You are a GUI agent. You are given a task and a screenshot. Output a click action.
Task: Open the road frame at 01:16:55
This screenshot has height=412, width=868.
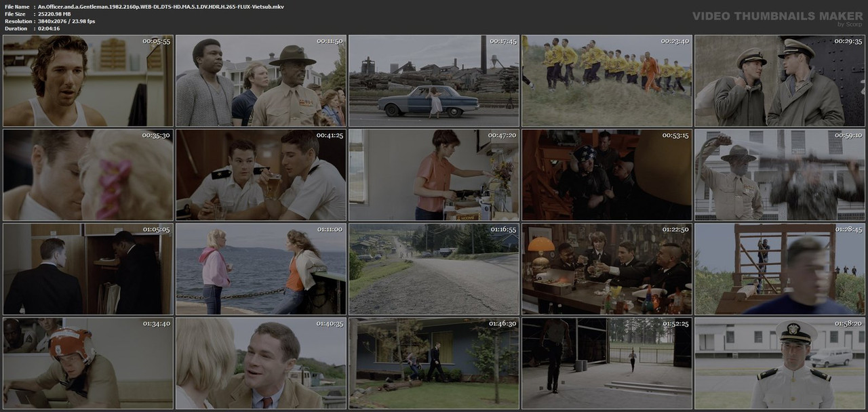tap(434, 269)
